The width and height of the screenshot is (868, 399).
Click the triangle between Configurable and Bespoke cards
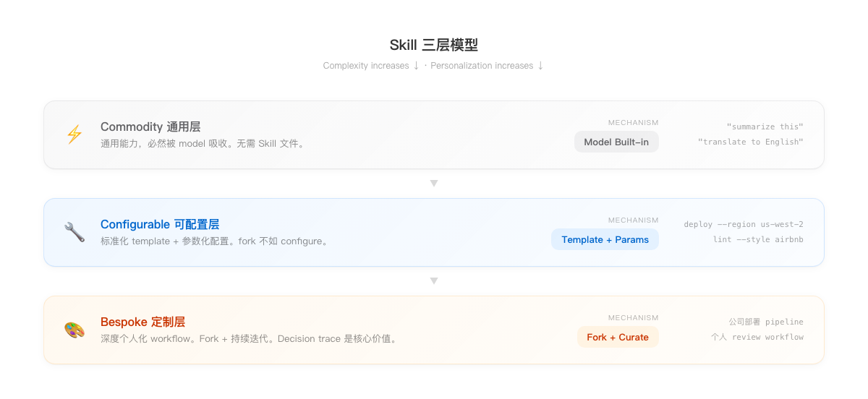point(434,281)
